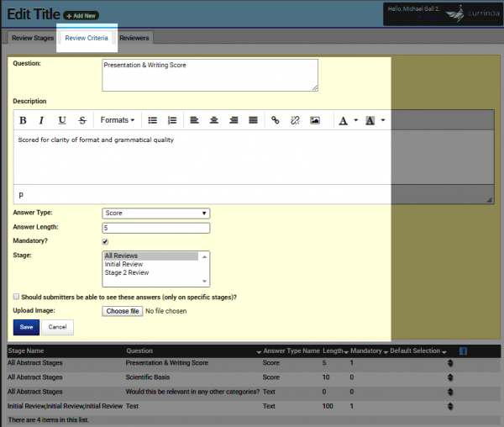
Task: Justify description text
Action: pos(254,120)
